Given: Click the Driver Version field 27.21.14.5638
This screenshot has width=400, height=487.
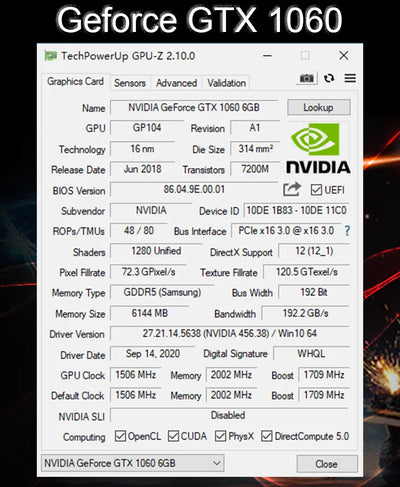Looking at the screenshot, I should coord(229,333).
